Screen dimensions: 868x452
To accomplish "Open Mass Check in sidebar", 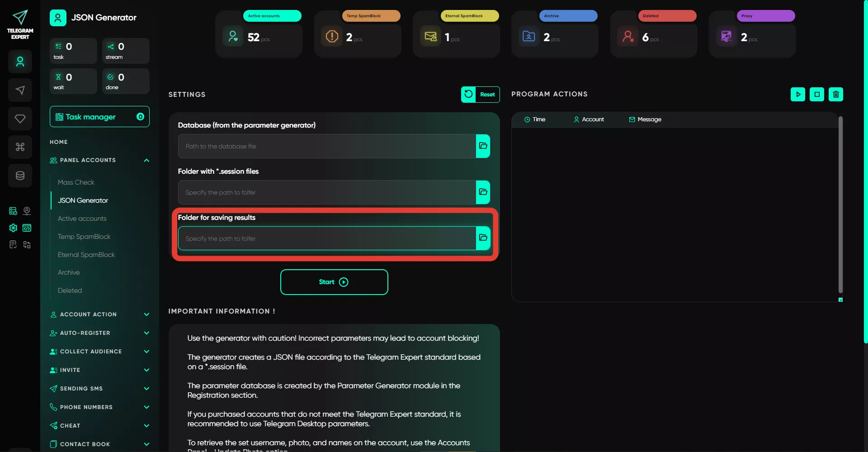I will pyautogui.click(x=76, y=182).
